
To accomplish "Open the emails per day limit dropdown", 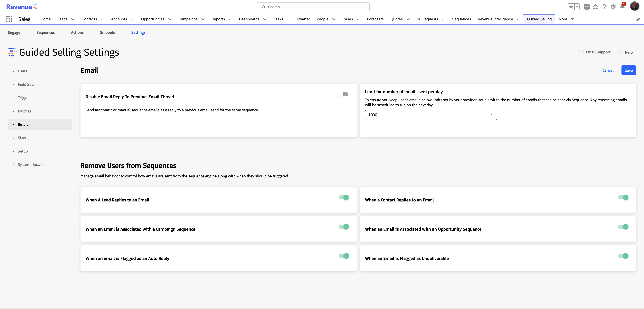I will pos(431,115).
